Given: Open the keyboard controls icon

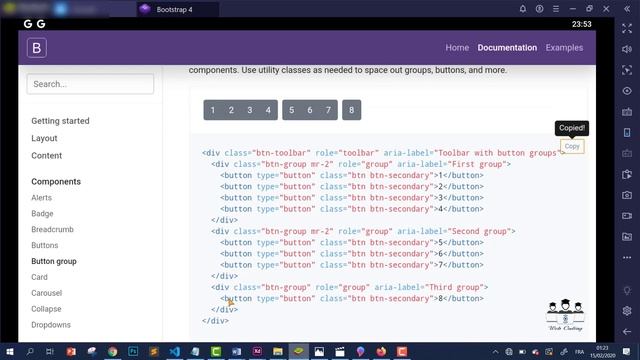Looking at the screenshot, I should click(x=627, y=112).
